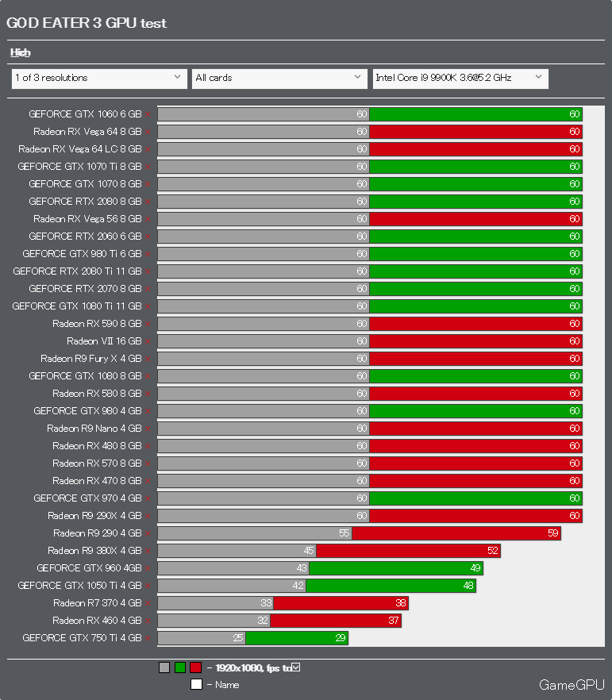The image size is (612, 700).
Task: Click the 'Radeon R9 380X 4 GB' label
Action: point(94,551)
